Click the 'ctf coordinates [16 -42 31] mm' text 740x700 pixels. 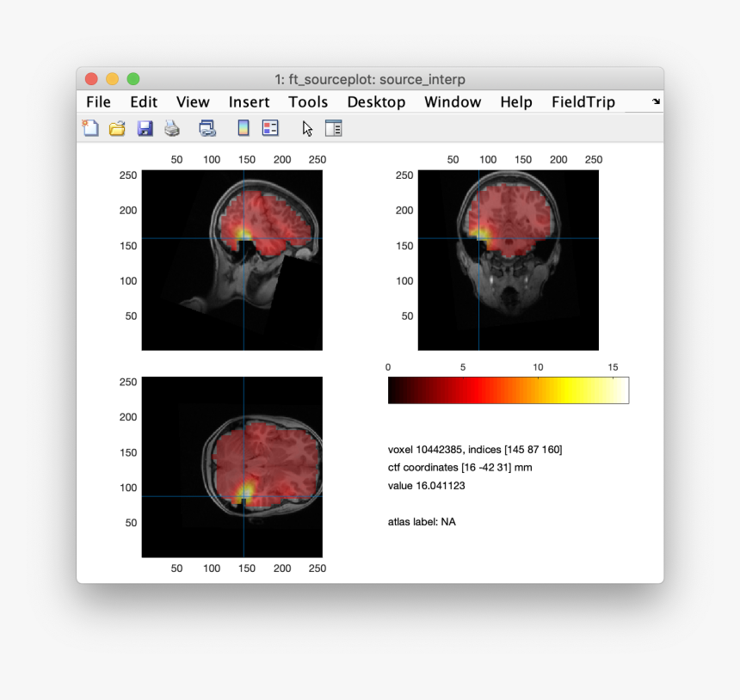click(459, 468)
